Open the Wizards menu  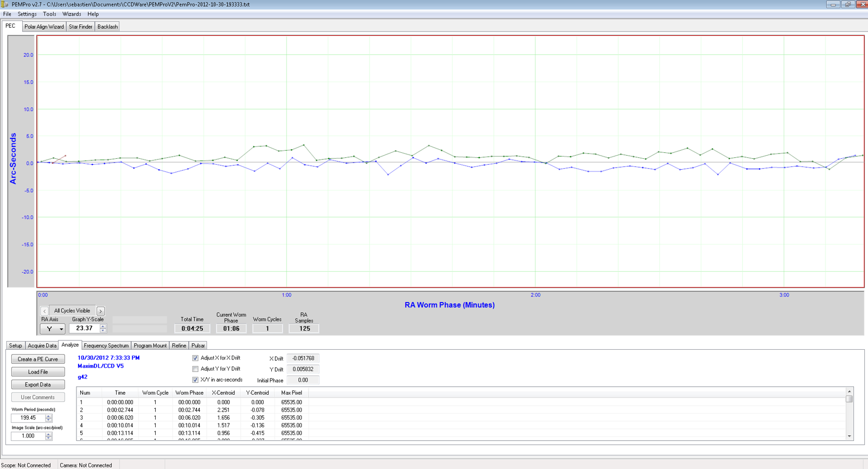72,14
